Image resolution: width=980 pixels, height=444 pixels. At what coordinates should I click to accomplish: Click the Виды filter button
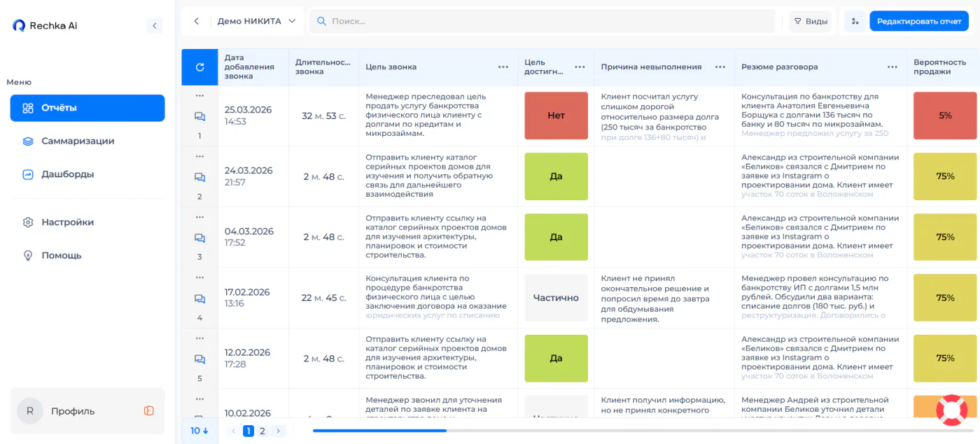tap(811, 21)
